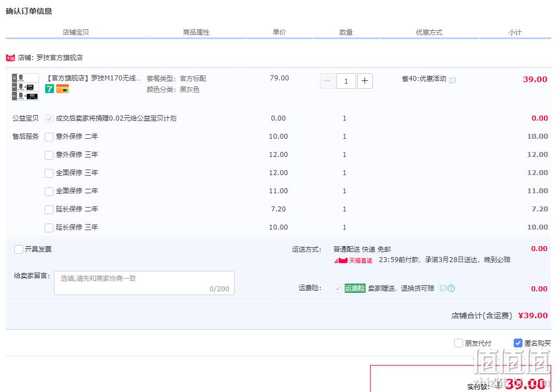The width and height of the screenshot is (555, 392).
Task: Uncheck the 匿名购买 anonymous purchase checkbox
Action: (x=518, y=343)
